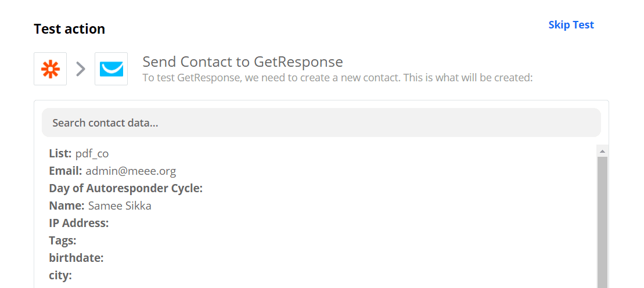Select the Email admin@meee.org row
Screen dimensions: 644x288
click(x=113, y=171)
